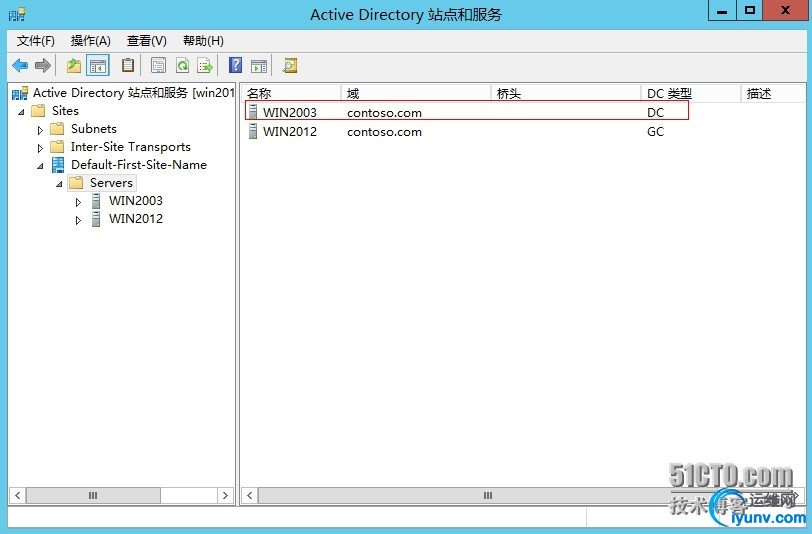Toggle the console tree pane button
Screen dimensions: 812x534
(98, 66)
